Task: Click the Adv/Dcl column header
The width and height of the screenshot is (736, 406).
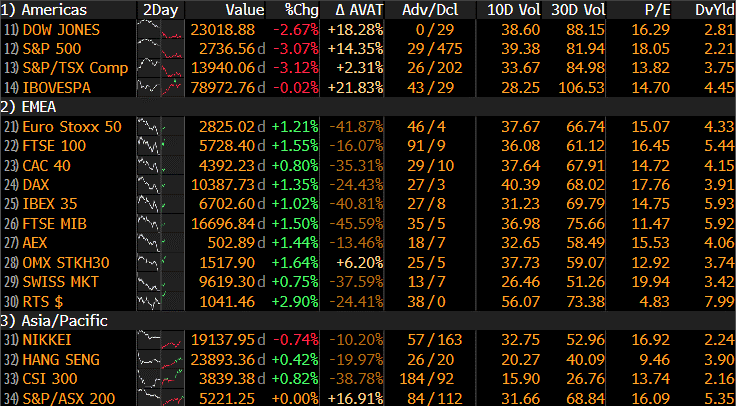Action: 430,10
